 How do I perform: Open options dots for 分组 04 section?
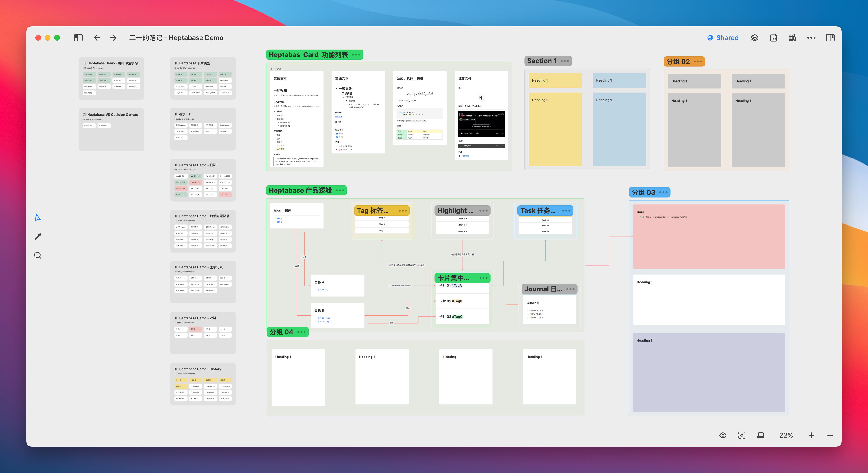tap(302, 332)
